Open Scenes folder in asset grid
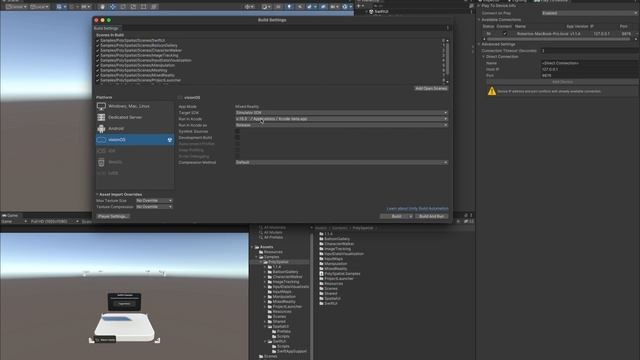 (x=328, y=289)
